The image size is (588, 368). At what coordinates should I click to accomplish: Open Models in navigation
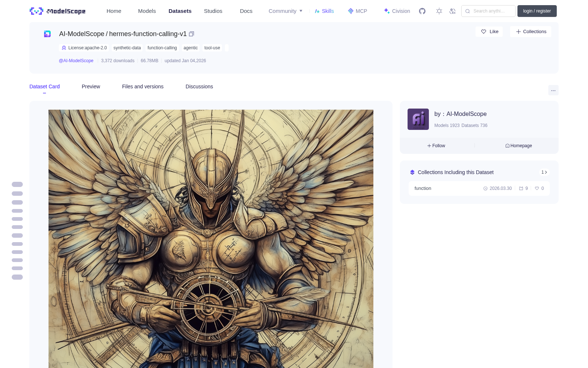click(147, 11)
